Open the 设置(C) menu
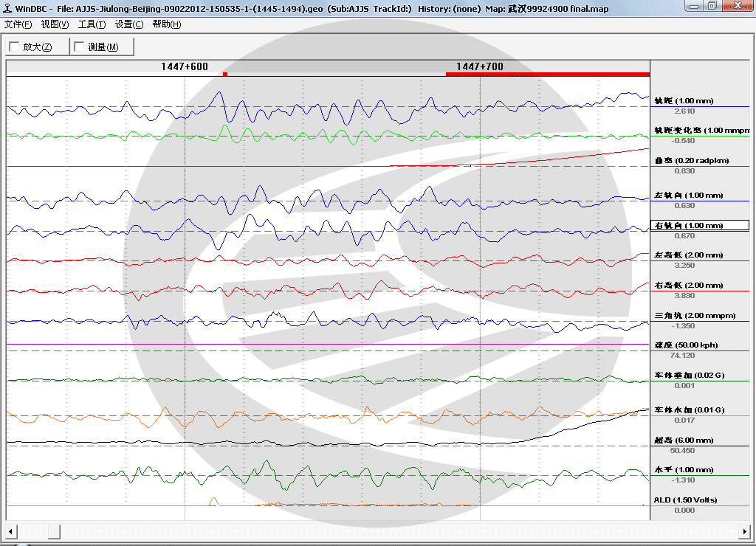The image size is (756, 546). pos(129,24)
